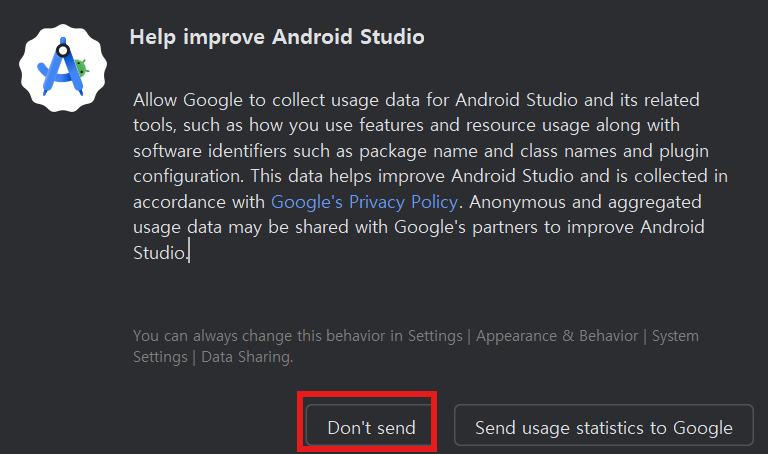
Task: Click the Don't send button
Action: coord(369,425)
